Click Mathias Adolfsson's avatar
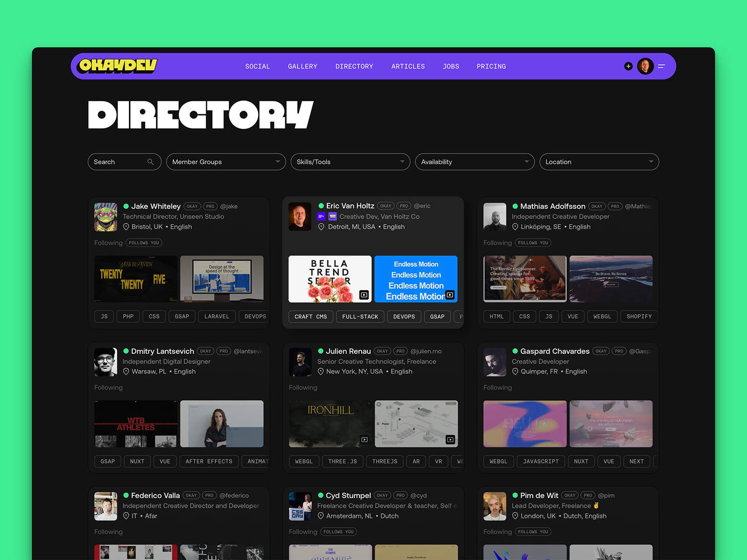 (495, 217)
